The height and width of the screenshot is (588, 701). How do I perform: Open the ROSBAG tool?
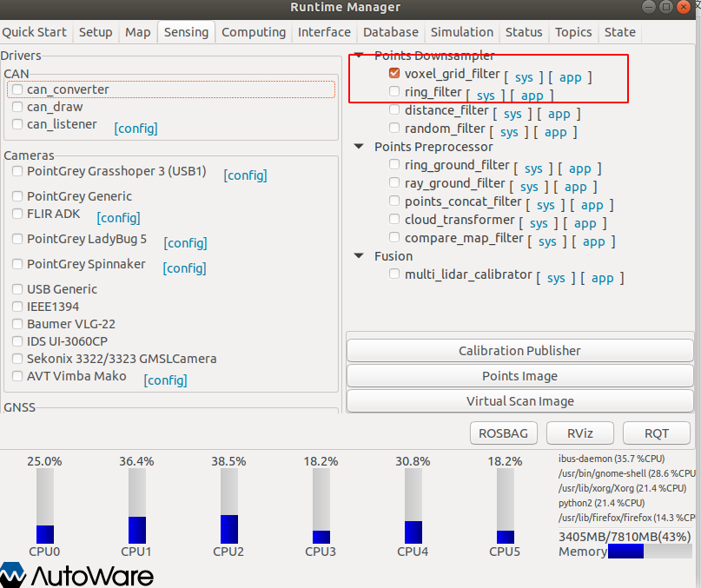[503, 433]
